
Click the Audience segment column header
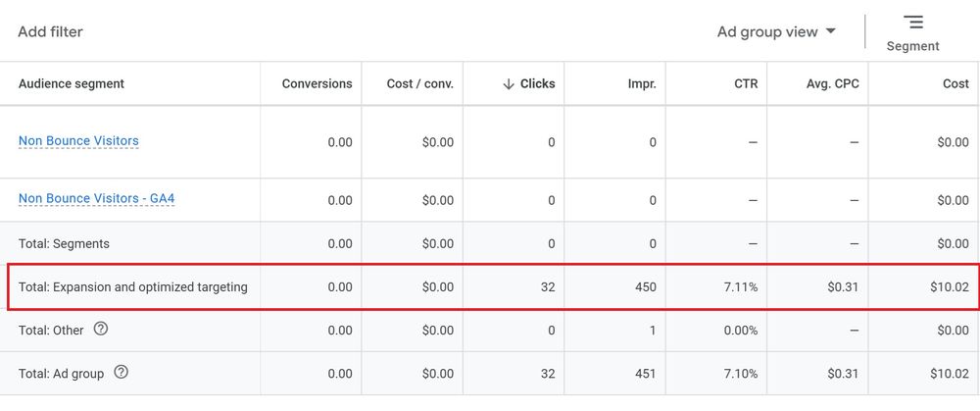(x=72, y=84)
